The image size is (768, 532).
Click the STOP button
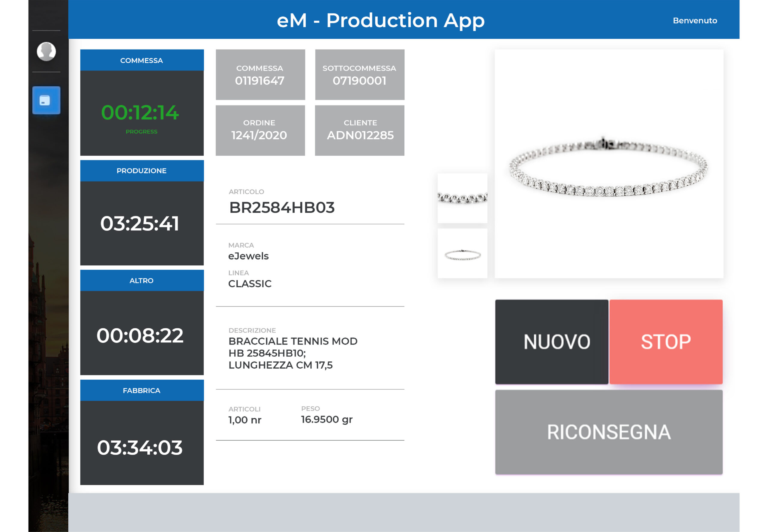coord(666,342)
